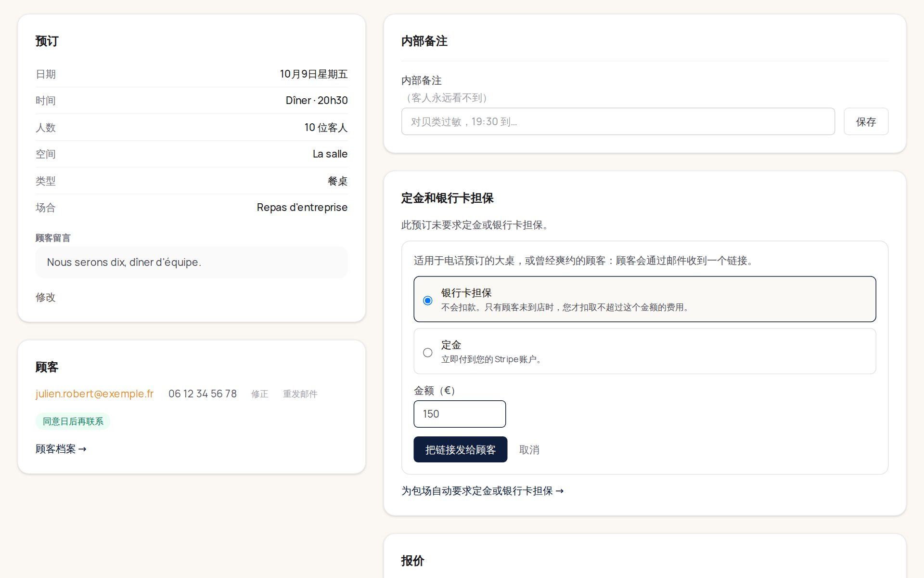Click the 把链接发给顾客 button
The height and width of the screenshot is (578, 924).
coord(460,449)
